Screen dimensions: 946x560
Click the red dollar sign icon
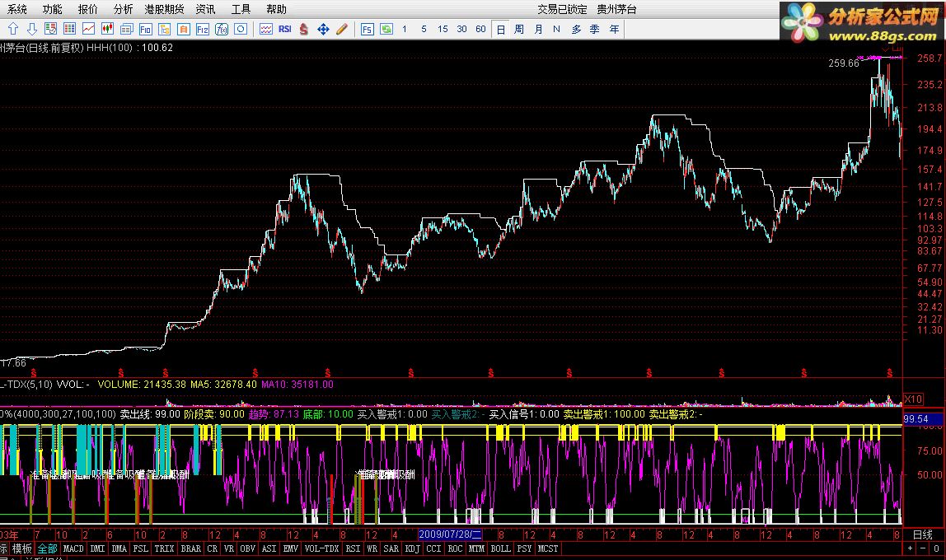304,29
